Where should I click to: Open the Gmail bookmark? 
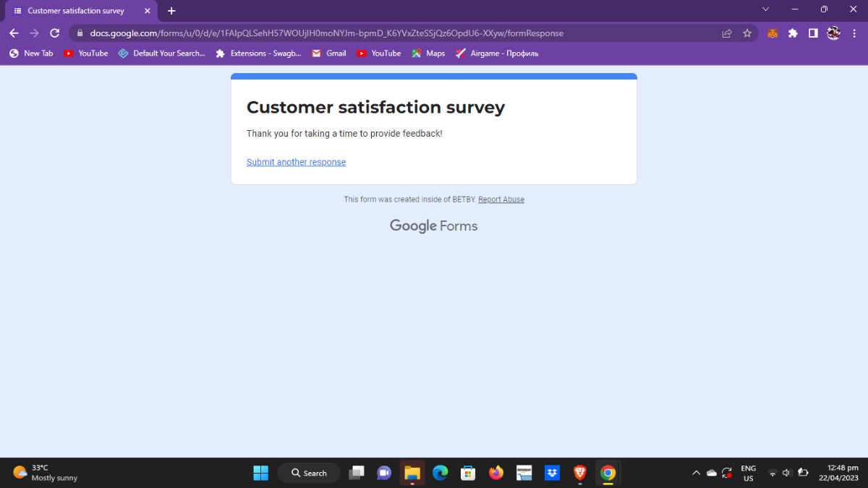click(329, 53)
